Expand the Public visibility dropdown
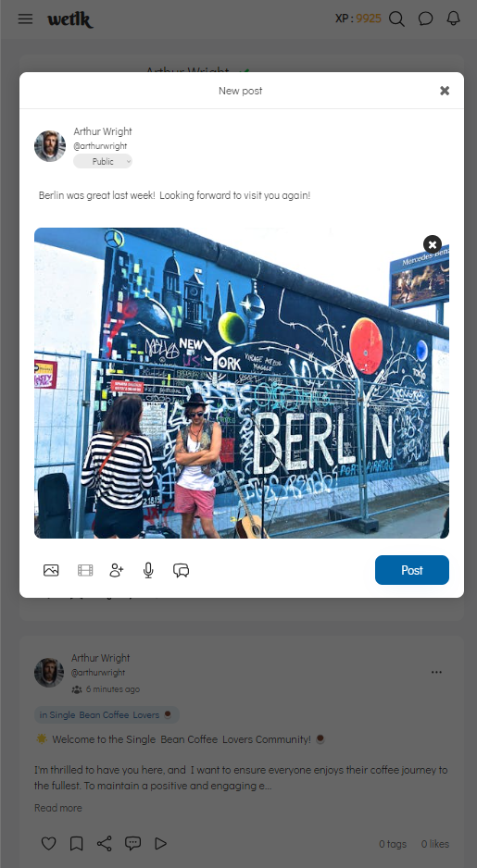Screen dimensions: 477x868 103,161
